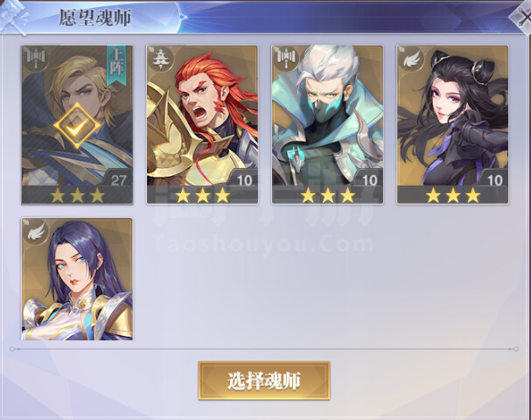Select the white-haired masked soul master card

click(327, 125)
